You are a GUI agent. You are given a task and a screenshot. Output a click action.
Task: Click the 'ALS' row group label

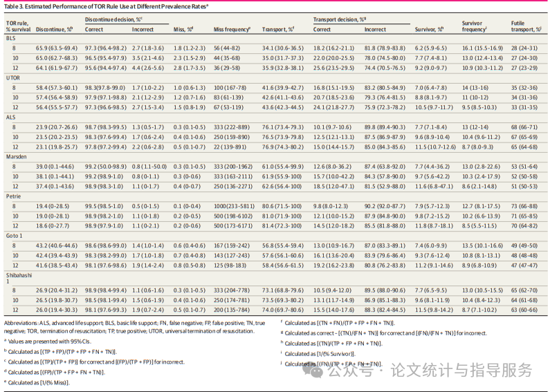[10, 117]
